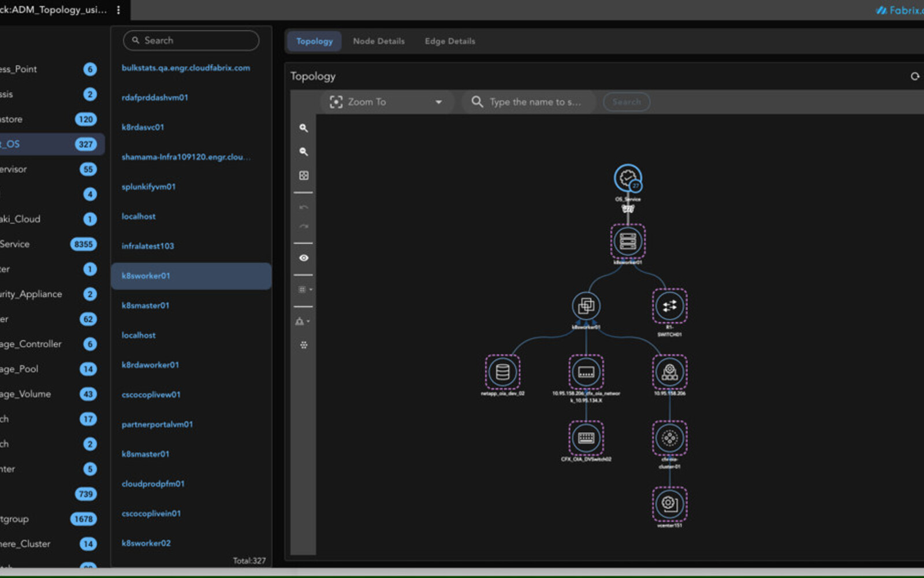This screenshot has width=924, height=578.
Task: Click the search icon in list search box
Action: (136, 40)
